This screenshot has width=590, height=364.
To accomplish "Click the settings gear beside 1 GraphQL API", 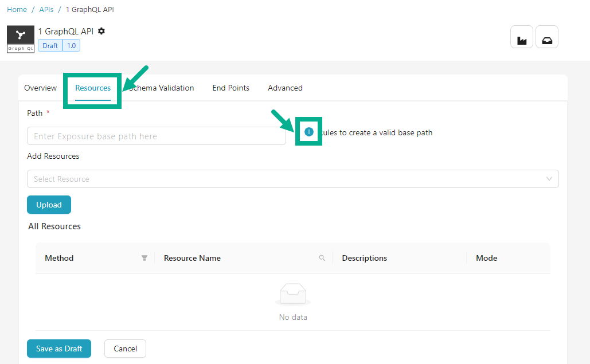I will [101, 31].
